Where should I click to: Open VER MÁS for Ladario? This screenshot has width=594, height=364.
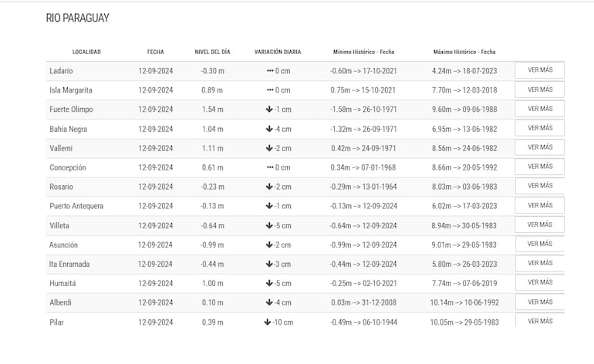pyautogui.click(x=539, y=70)
